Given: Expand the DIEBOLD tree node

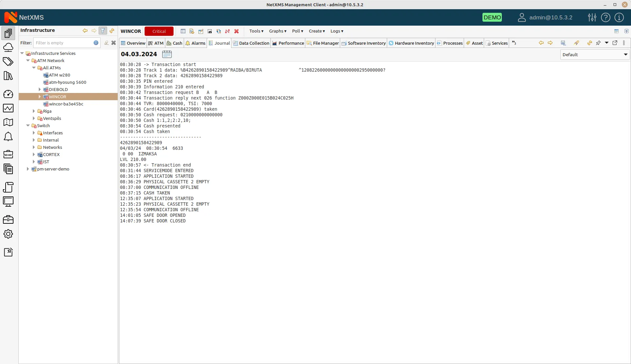Looking at the screenshot, I should click(39, 89).
